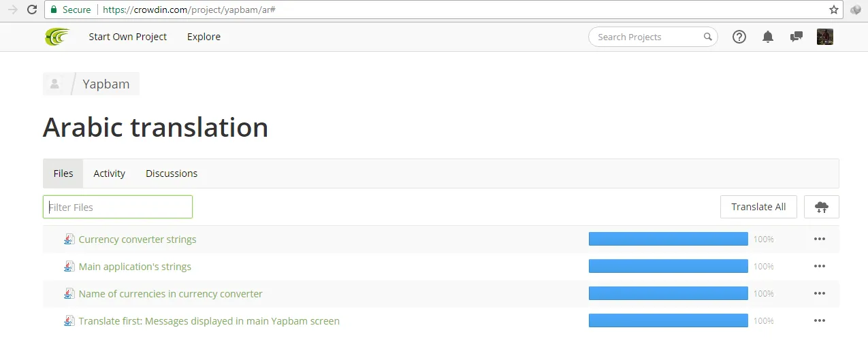Click the Translate All button
Image resolution: width=868 pixels, height=364 pixels.
(x=758, y=207)
